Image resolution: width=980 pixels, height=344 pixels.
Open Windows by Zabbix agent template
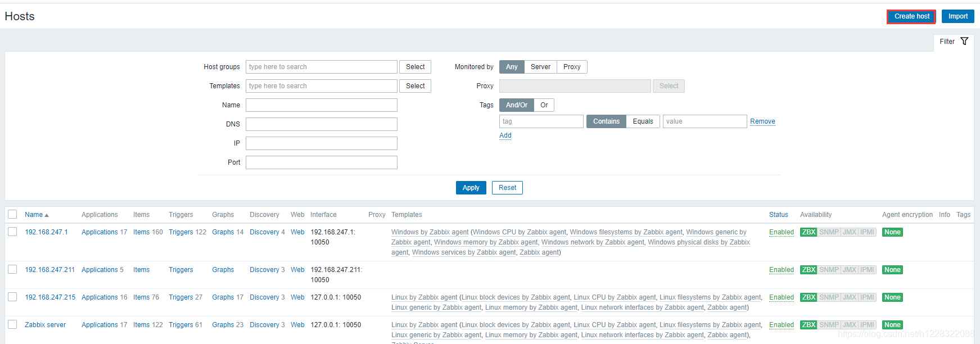(x=430, y=232)
